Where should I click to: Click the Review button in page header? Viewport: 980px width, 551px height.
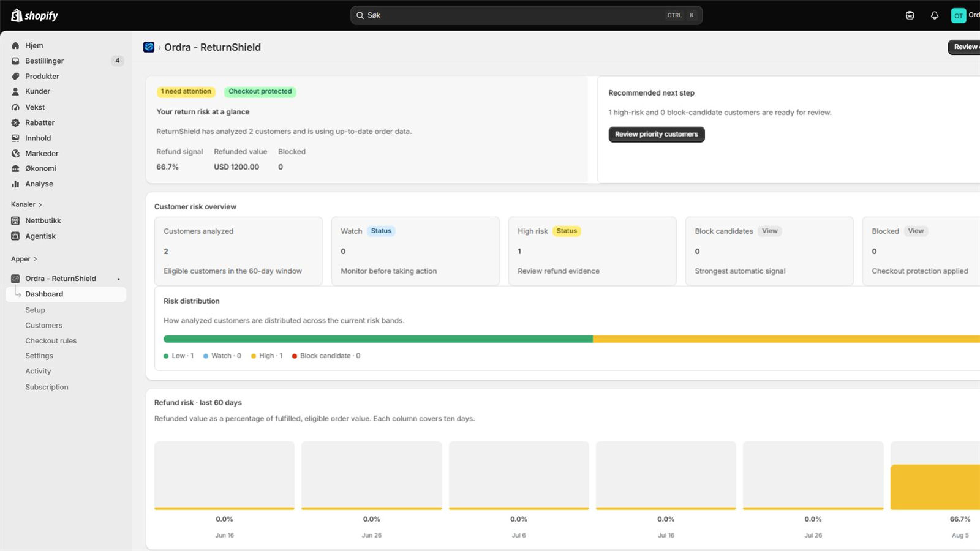tap(965, 47)
